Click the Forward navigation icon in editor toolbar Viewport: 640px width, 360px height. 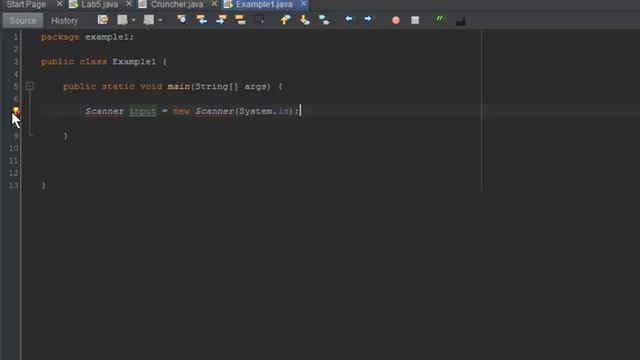pos(149,20)
